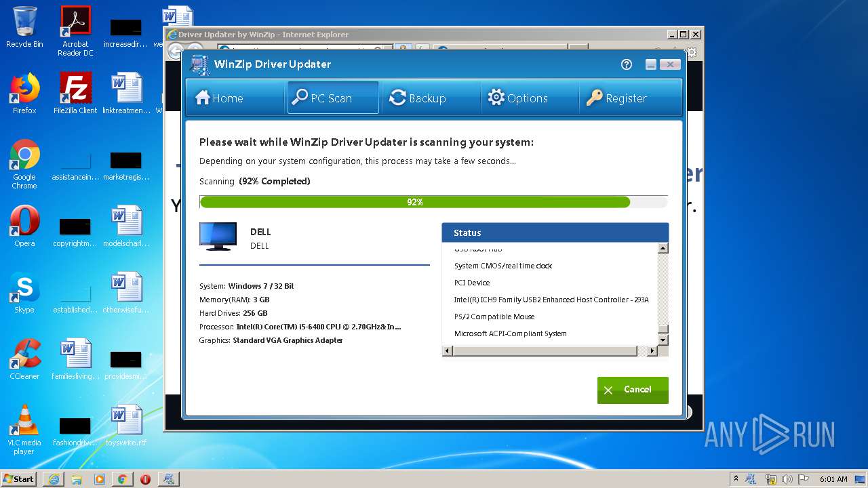Select 'Intel(R) ICH9 Family USB2' status row
The height and width of the screenshot is (488, 868).
click(551, 300)
